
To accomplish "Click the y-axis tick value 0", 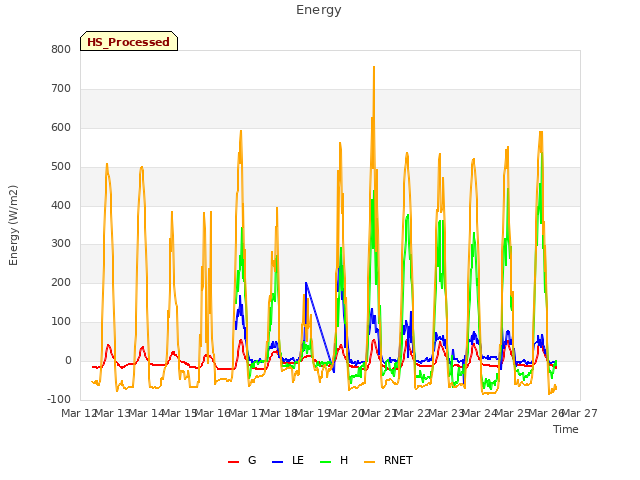I will tap(68, 360).
